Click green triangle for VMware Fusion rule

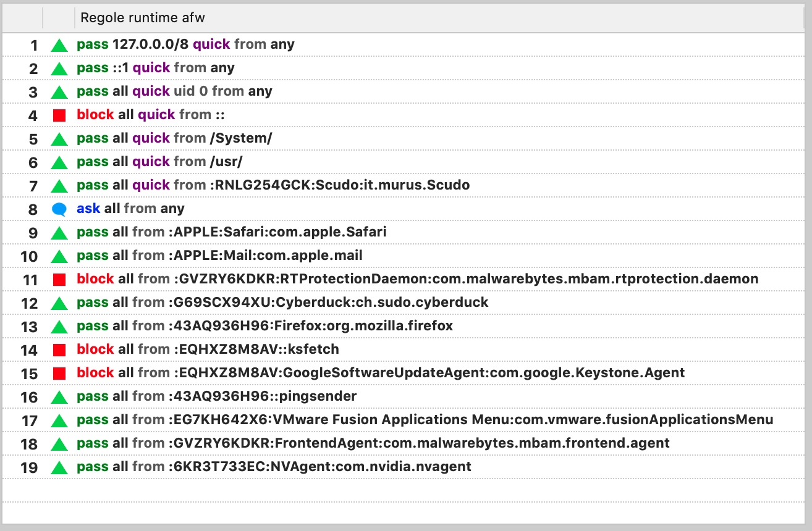click(59, 420)
